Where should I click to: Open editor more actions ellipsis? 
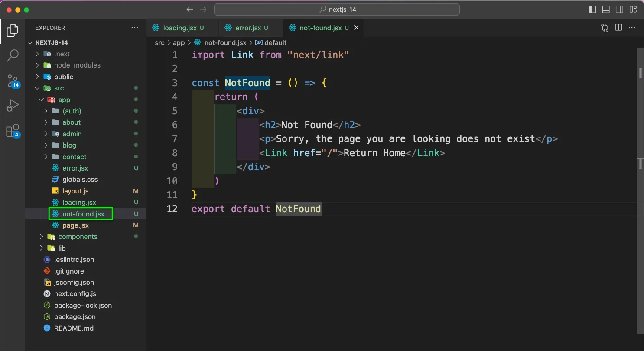[x=632, y=28]
